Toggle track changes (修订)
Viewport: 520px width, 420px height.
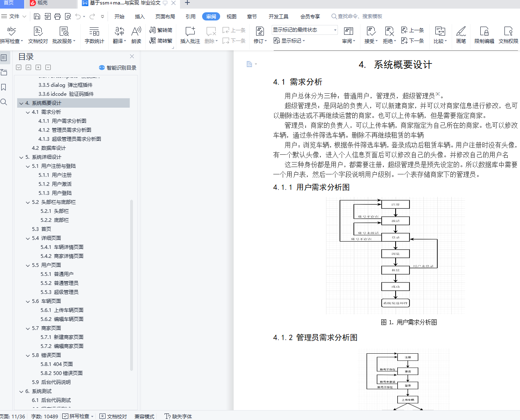tap(260, 35)
